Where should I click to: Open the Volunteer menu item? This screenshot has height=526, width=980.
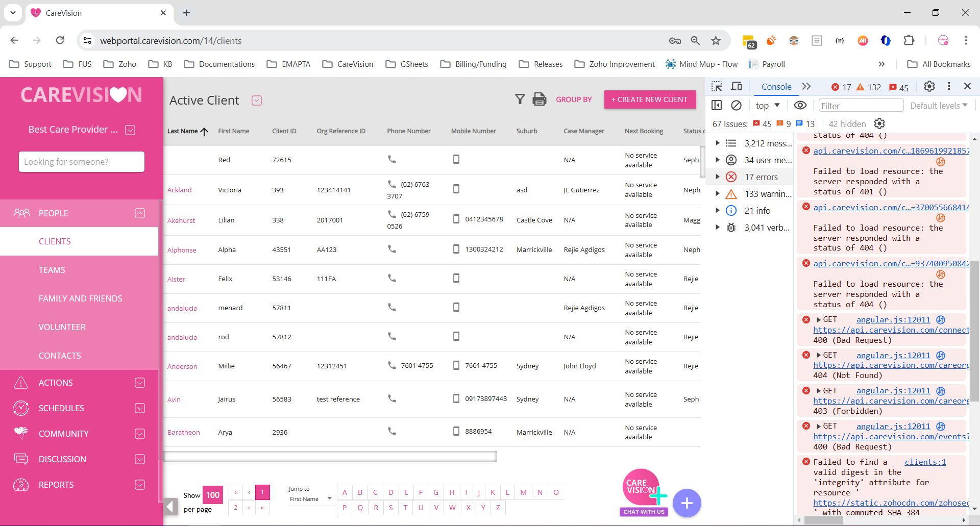tap(79, 327)
